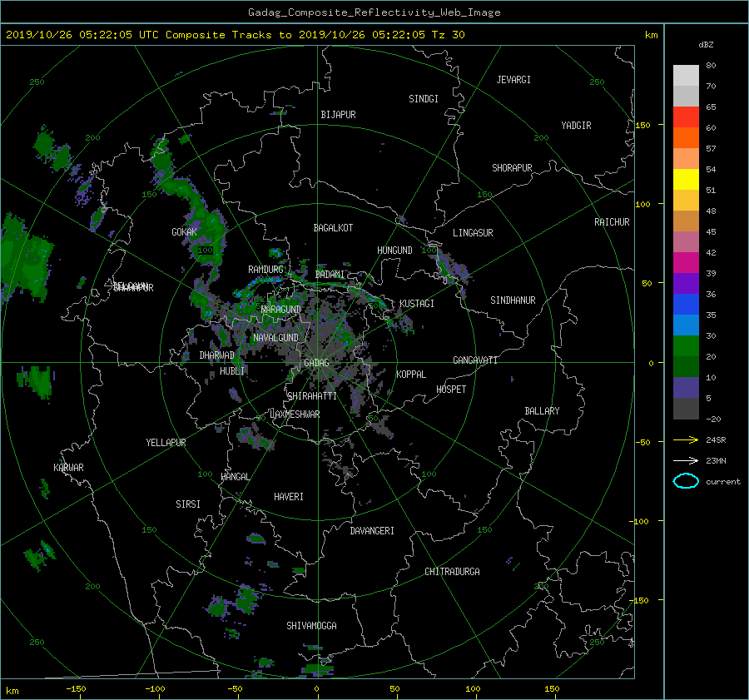The height and width of the screenshot is (700, 749).
Task: Click the SHORAPUR city label
Action: pos(512,167)
